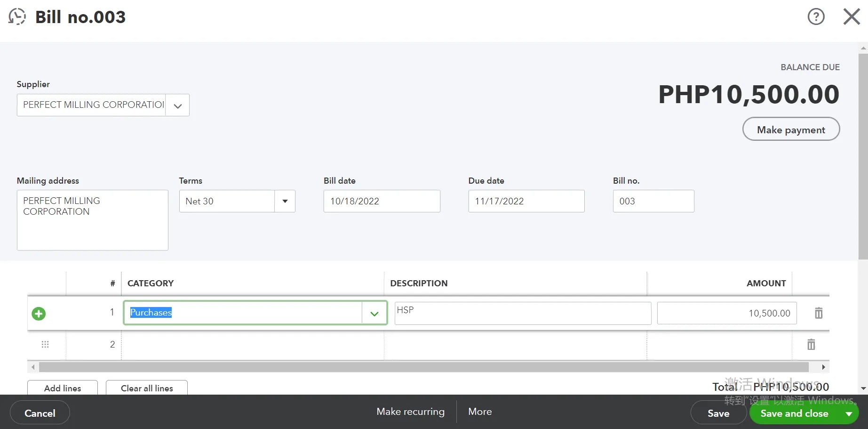This screenshot has height=429, width=868.
Task: Edit the HSP description field
Action: [x=523, y=313]
